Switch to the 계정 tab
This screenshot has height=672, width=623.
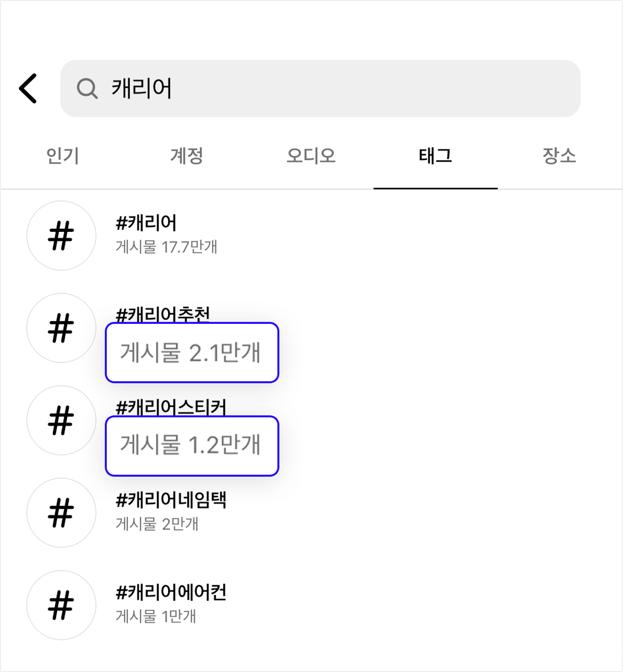tap(187, 156)
